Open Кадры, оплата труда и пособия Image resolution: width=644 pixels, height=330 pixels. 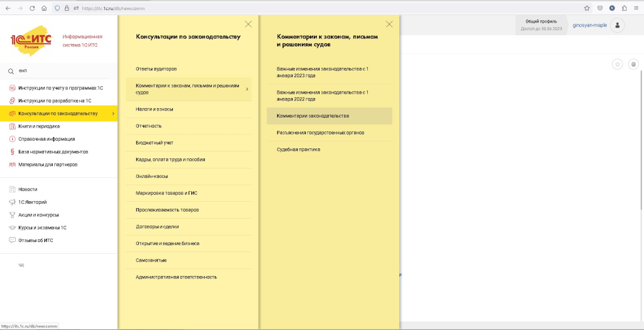click(189, 160)
